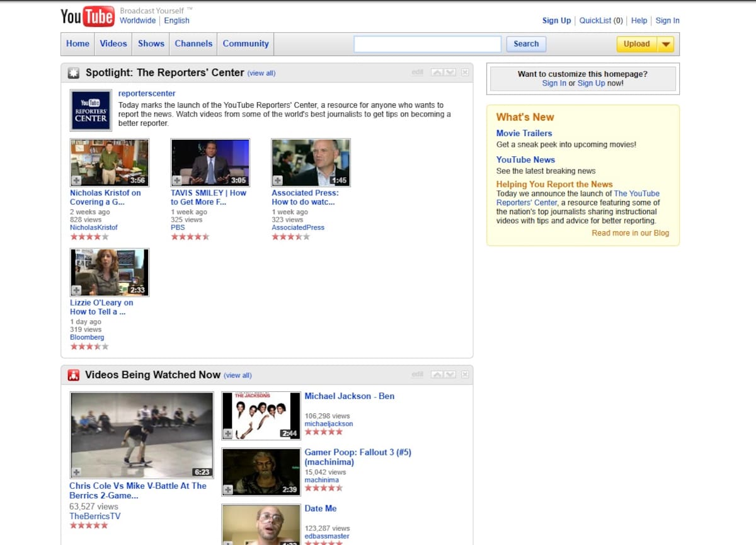The width and height of the screenshot is (756, 545).
Task: Click Read more in our Blog
Action: [631, 233]
